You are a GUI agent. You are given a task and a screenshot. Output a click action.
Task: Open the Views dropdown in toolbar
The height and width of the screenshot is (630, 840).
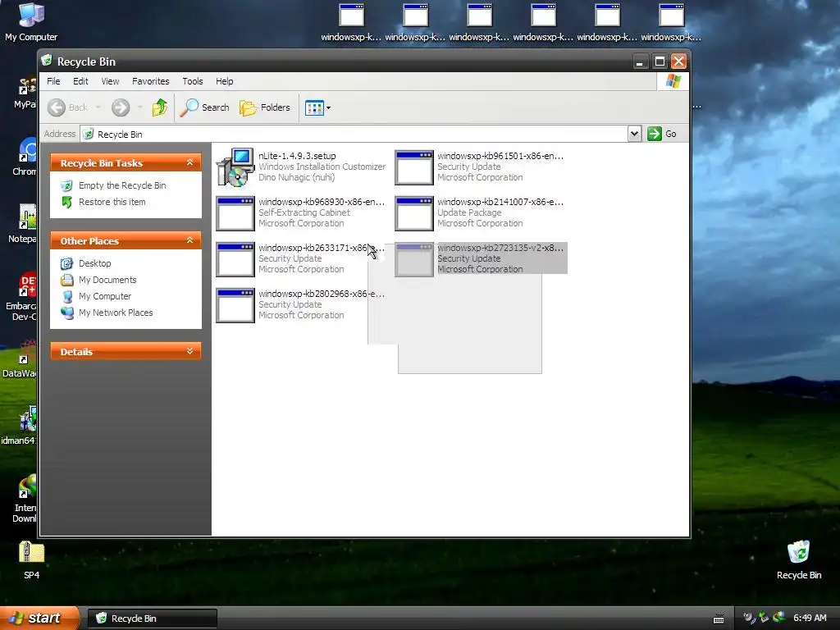[x=317, y=107]
